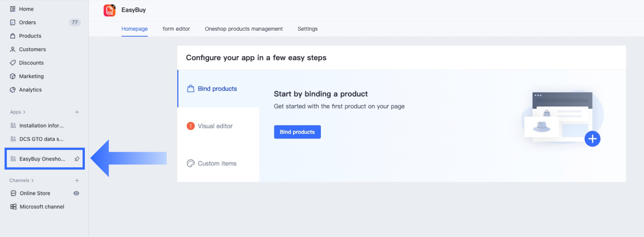Switch to the form editor tab
The width and height of the screenshot is (644, 237).
point(176,29)
